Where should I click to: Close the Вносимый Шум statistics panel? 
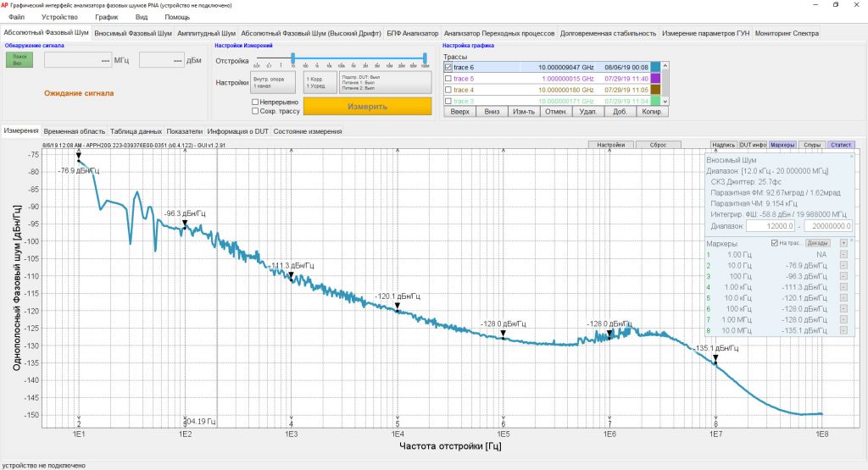(x=852, y=156)
